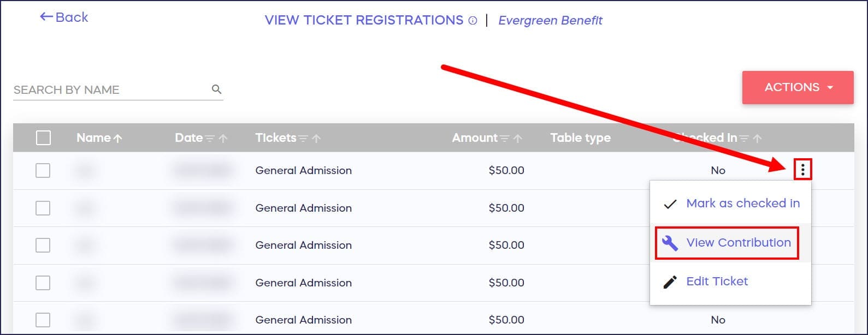Click the Checked In column sort arrow
The image size is (868, 335).
(x=757, y=139)
